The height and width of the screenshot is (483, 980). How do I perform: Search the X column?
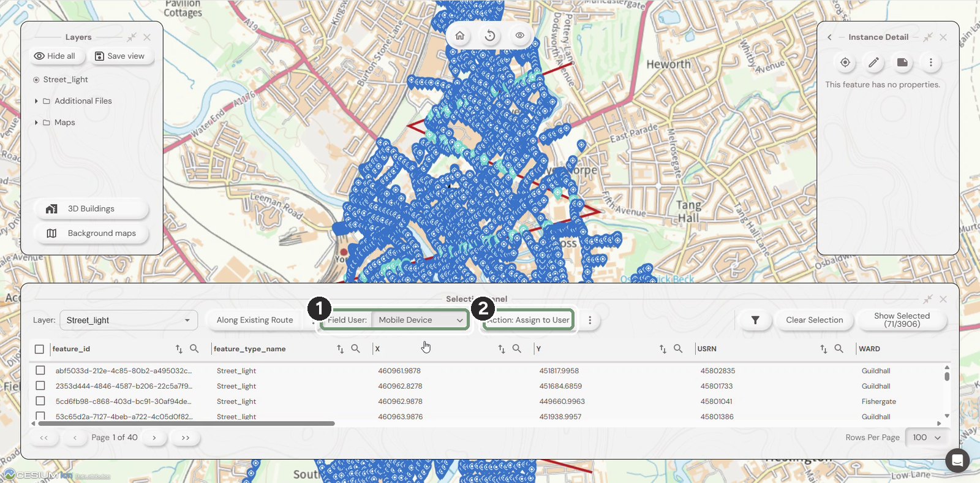[x=517, y=349]
